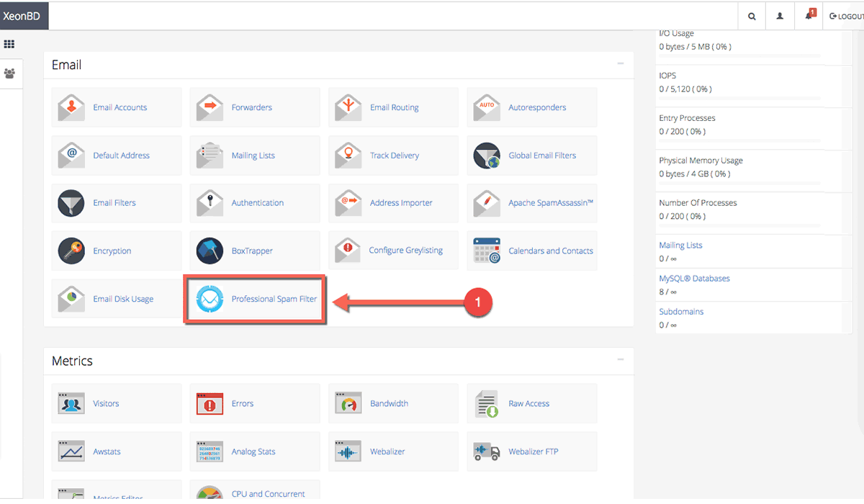This screenshot has width=864, height=504.
Task: Click the Forwarders link text
Action: 252,107
